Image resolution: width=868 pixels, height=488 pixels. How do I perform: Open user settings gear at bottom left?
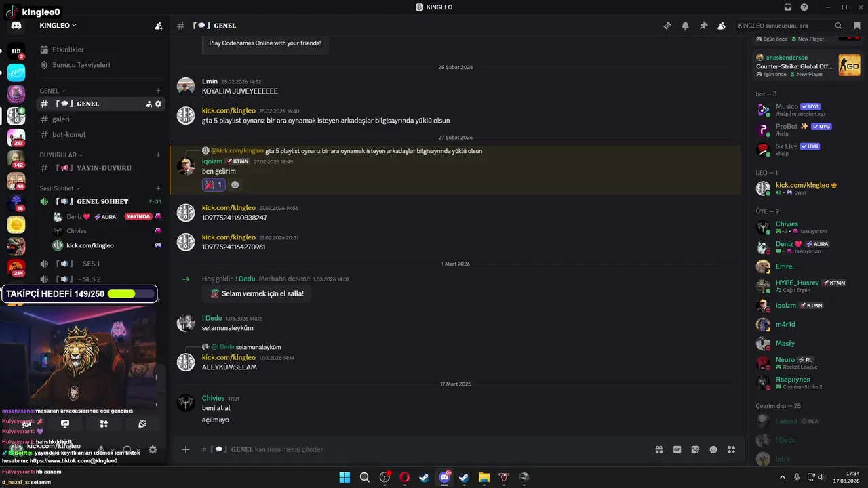coord(153,449)
